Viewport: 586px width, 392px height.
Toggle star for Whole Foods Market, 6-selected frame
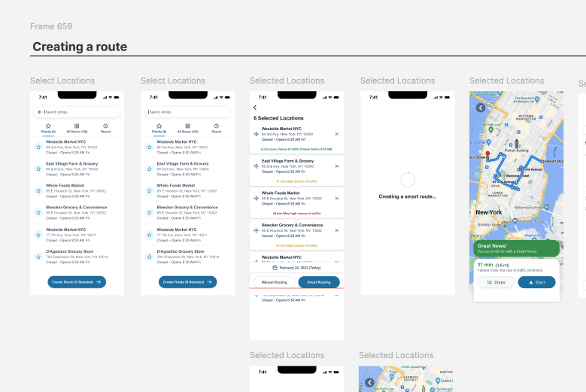(x=38, y=191)
